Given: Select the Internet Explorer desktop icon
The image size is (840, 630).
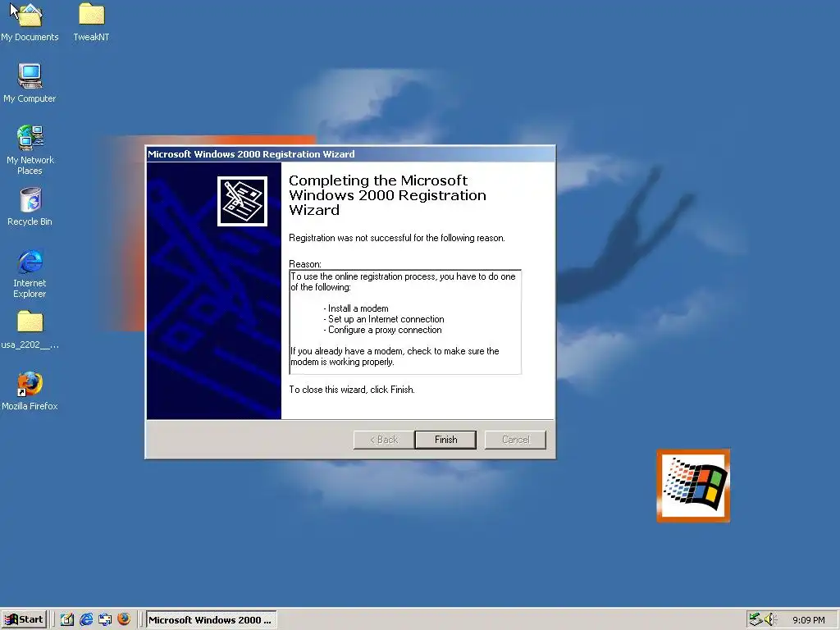Looking at the screenshot, I should point(30,274).
